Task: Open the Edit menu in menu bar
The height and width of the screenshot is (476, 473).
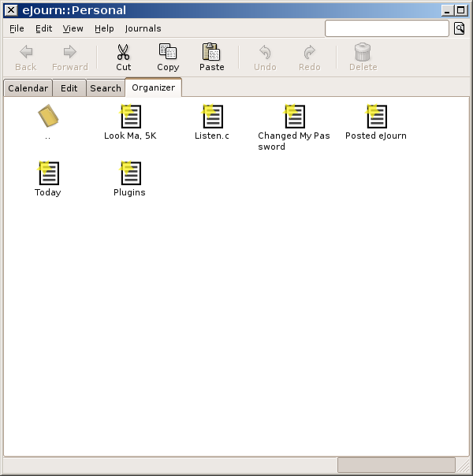Action: pyautogui.click(x=43, y=28)
